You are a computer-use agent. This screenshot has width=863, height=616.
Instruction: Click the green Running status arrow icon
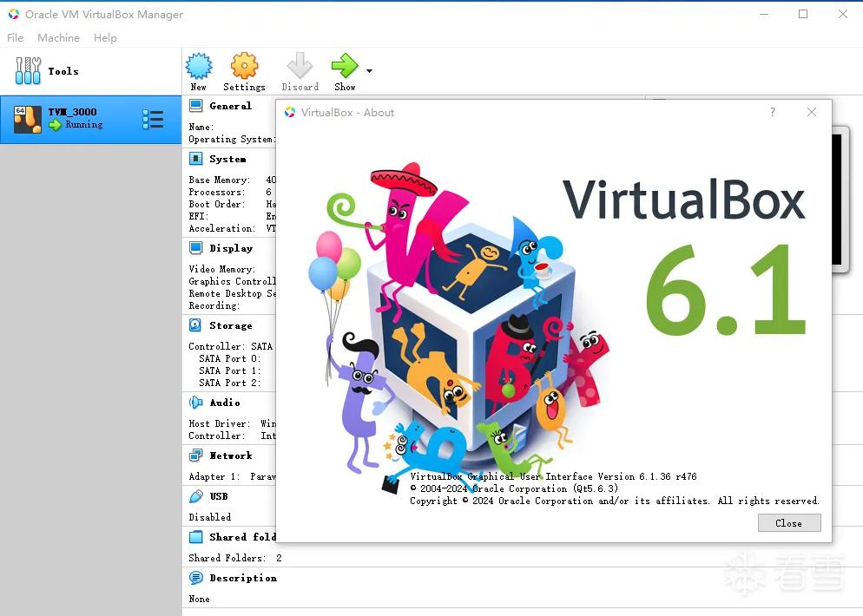coord(55,126)
